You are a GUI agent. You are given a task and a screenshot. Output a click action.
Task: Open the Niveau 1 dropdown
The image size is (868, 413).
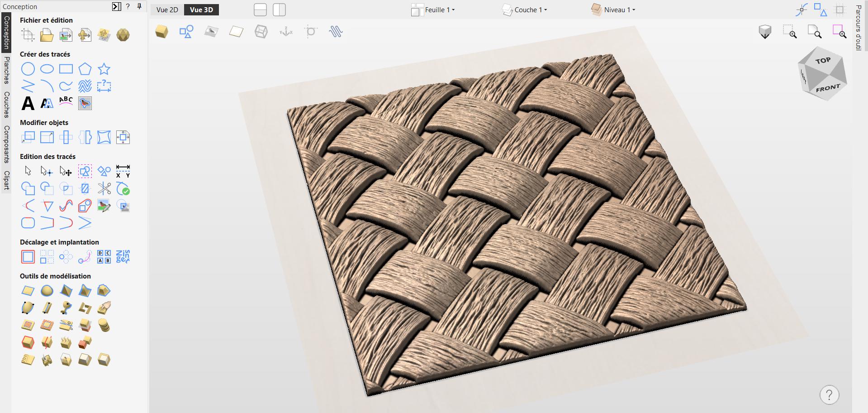(x=613, y=10)
